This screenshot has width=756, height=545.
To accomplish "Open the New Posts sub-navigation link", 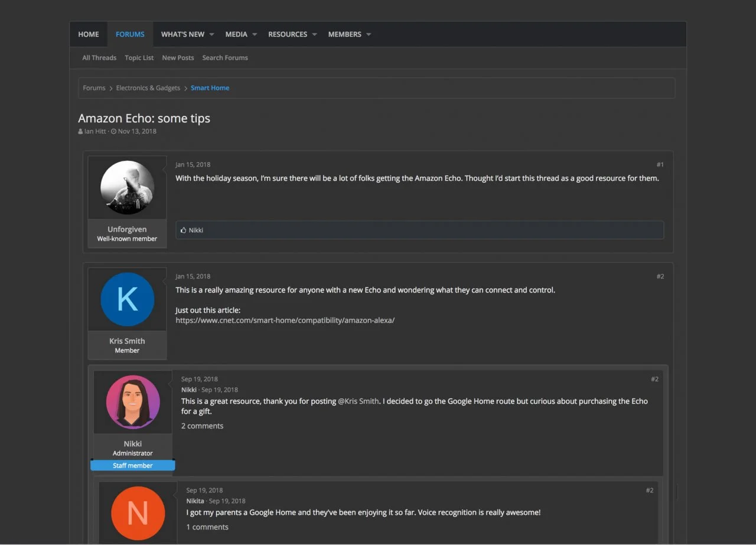I will 178,58.
